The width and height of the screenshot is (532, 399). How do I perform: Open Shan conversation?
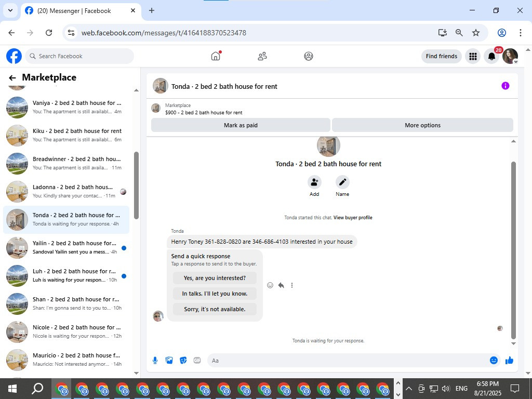(66, 304)
